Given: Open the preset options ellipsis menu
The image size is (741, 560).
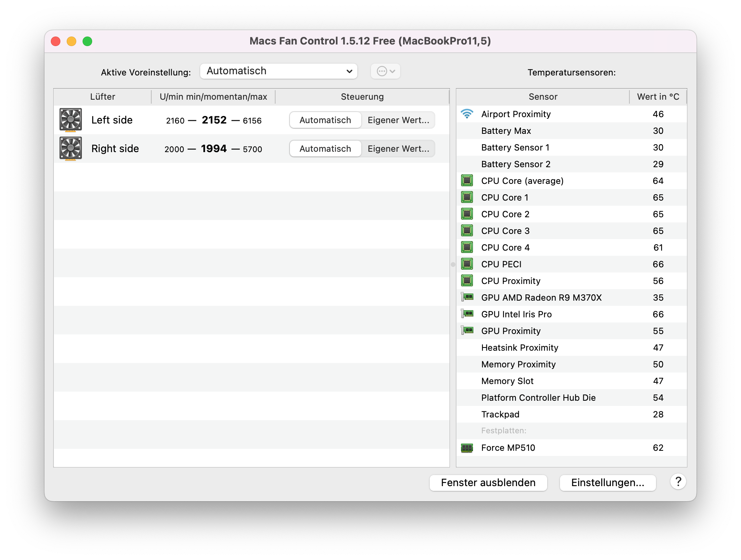Looking at the screenshot, I should tap(386, 71).
